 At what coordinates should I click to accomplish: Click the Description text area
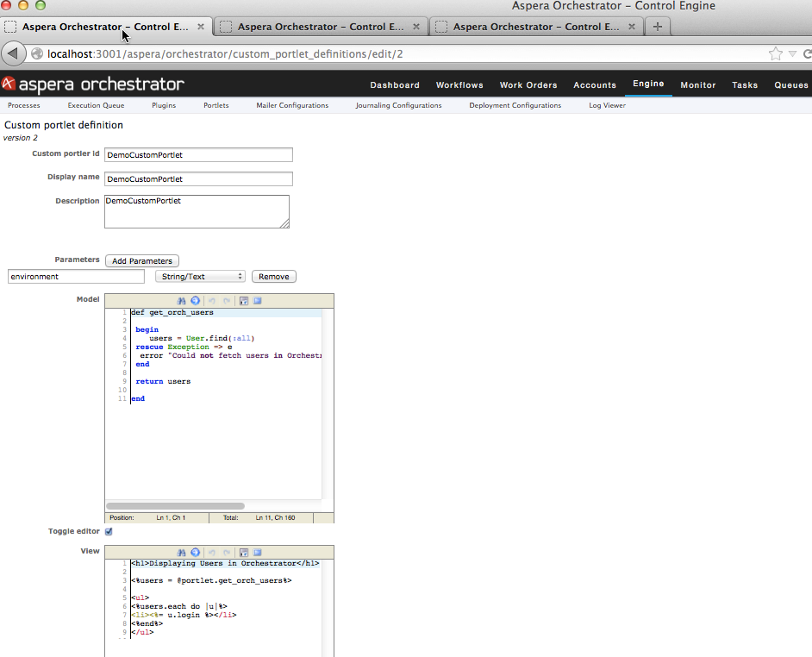[197, 211]
